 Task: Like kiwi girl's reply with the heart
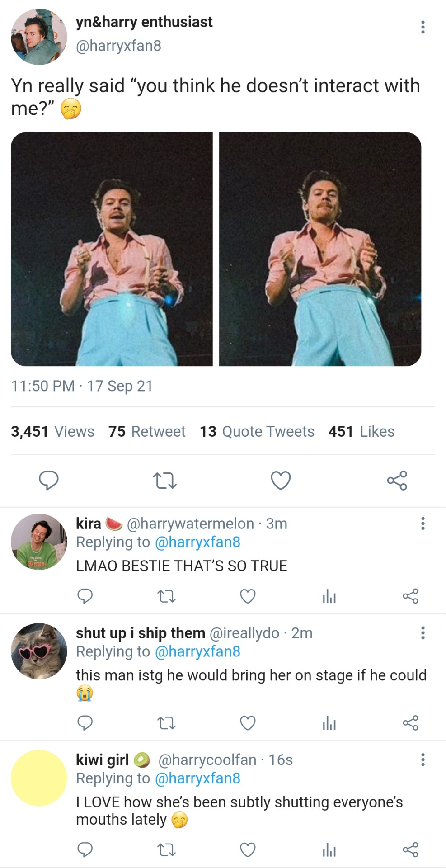tap(248, 850)
